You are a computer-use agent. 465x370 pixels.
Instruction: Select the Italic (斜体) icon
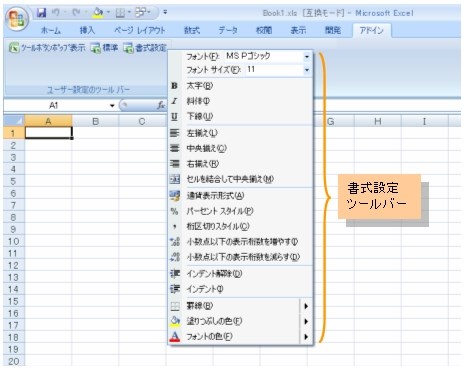point(174,101)
